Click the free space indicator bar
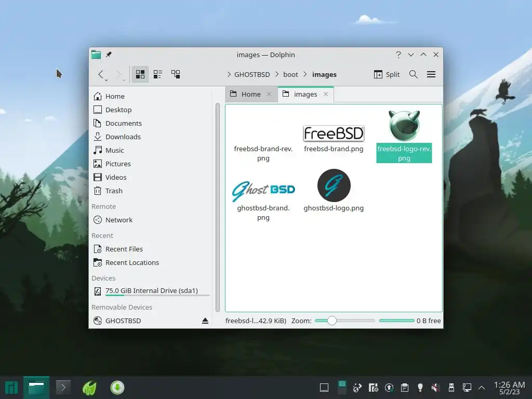Image resolution: width=532 pixels, height=399 pixels. tap(396, 321)
